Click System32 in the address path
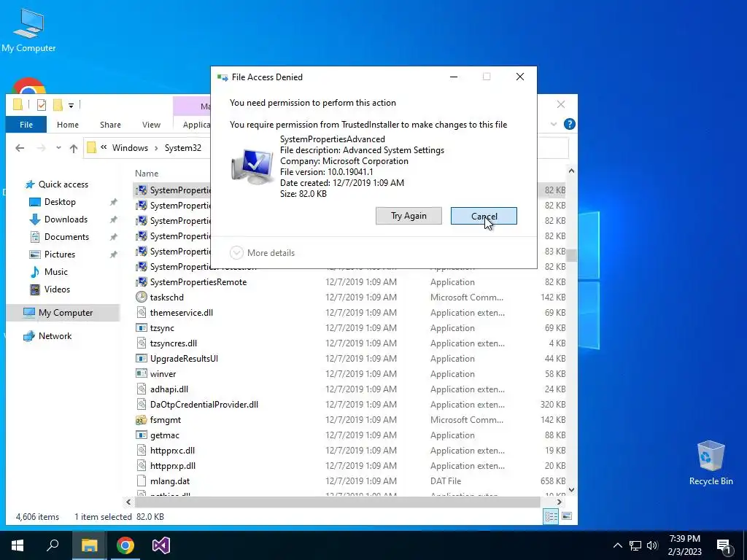 click(183, 147)
